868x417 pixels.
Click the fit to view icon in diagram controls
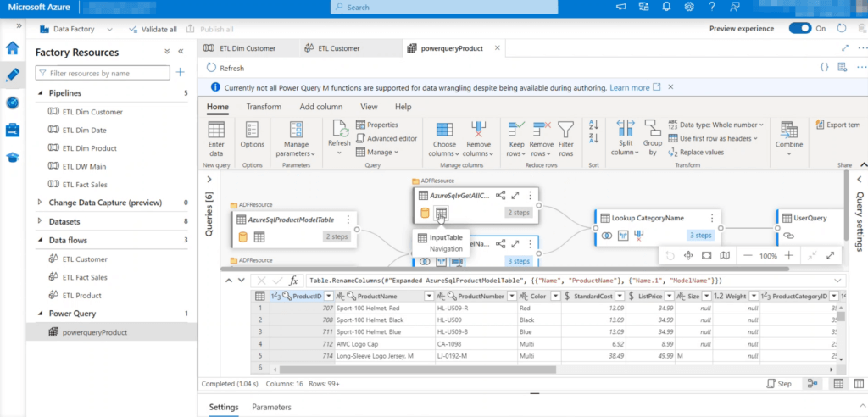click(x=706, y=255)
